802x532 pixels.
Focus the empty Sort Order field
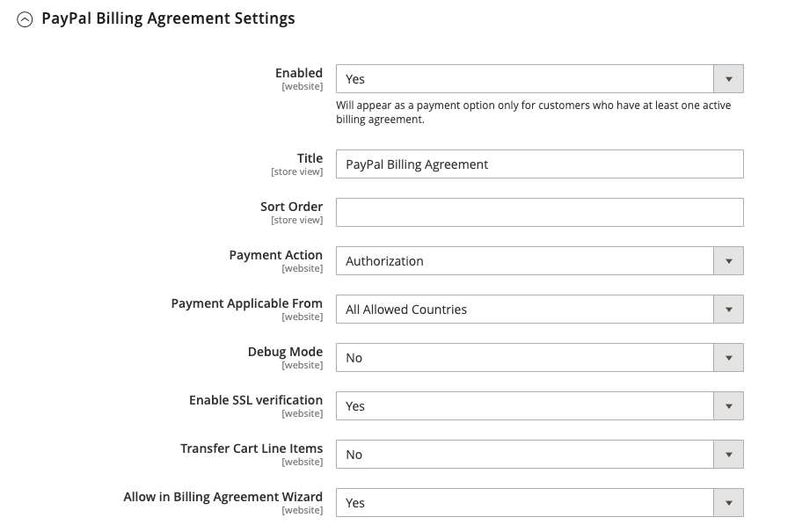[540, 212]
